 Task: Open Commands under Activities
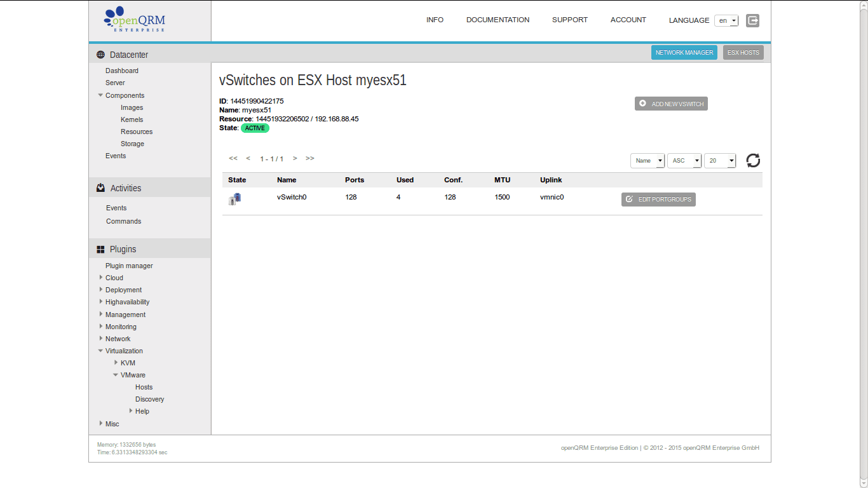click(123, 221)
